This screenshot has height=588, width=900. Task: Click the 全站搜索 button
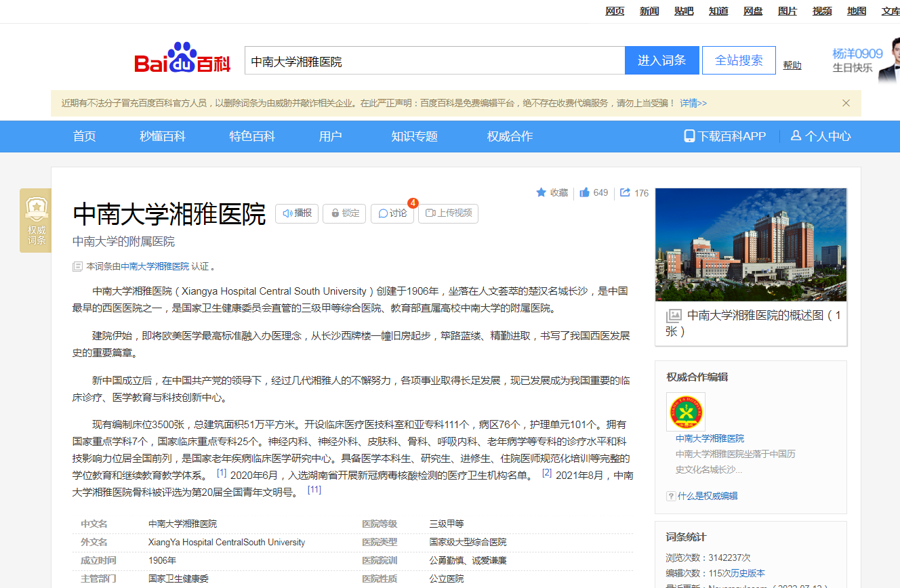click(x=739, y=60)
